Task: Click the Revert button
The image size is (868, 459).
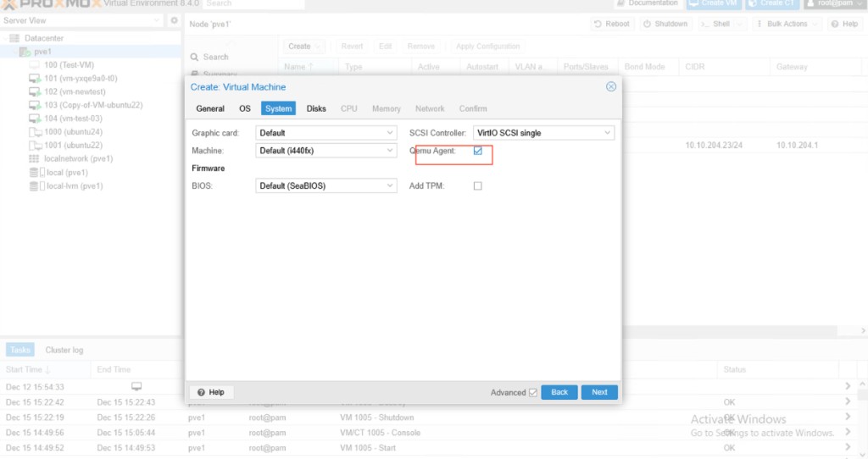Action: coord(352,47)
